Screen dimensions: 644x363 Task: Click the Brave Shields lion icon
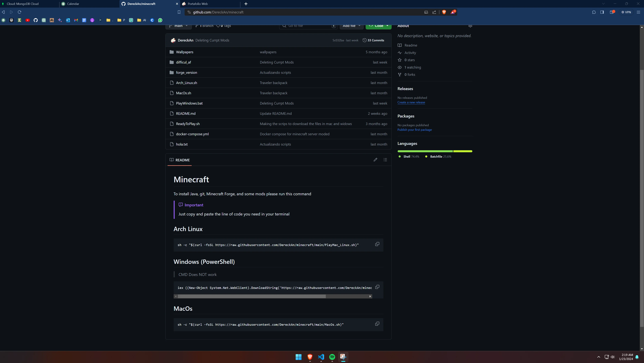pyautogui.click(x=444, y=12)
